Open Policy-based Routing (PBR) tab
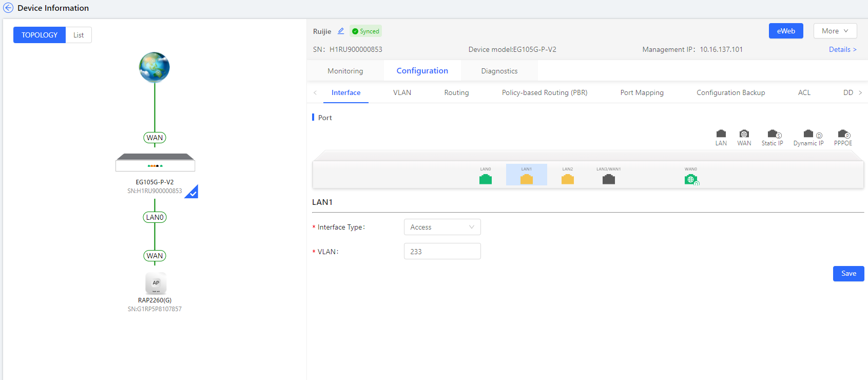Image resolution: width=868 pixels, height=380 pixels. pyautogui.click(x=544, y=92)
